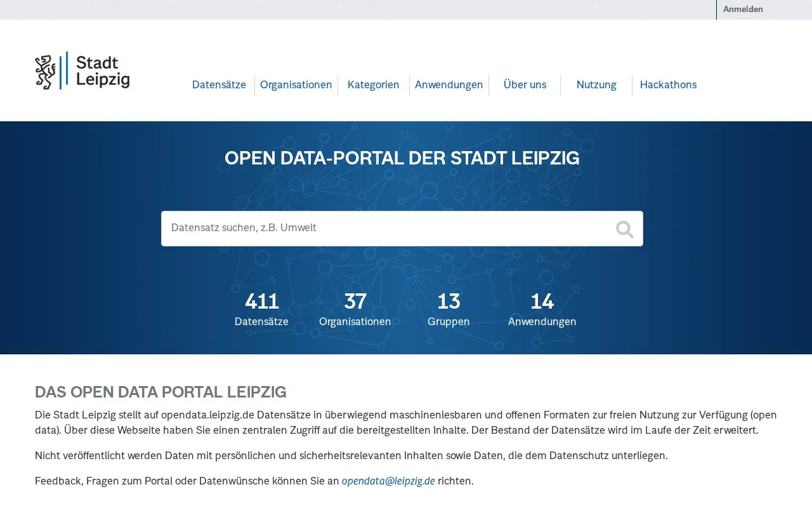Open the 14 Anwendungen statistic link
Image resolution: width=812 pixels, height=508 pixels.
(x=542, y=309)
